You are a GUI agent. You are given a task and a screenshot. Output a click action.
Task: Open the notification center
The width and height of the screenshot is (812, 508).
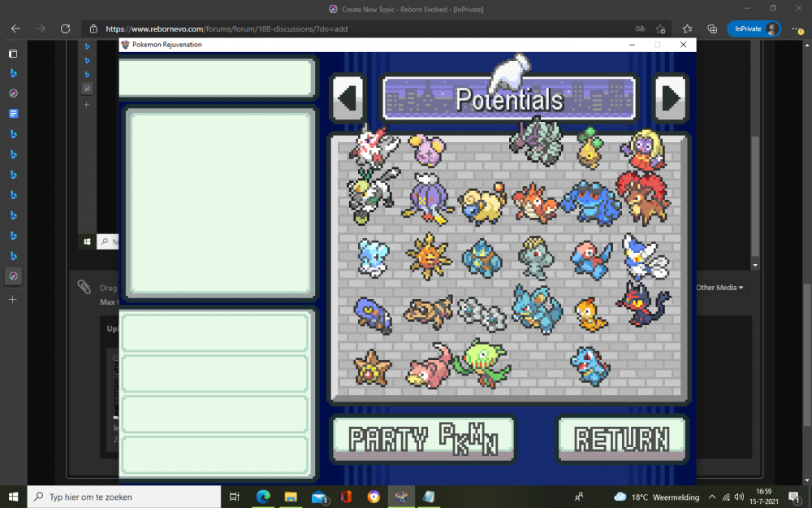coord(795,497)
